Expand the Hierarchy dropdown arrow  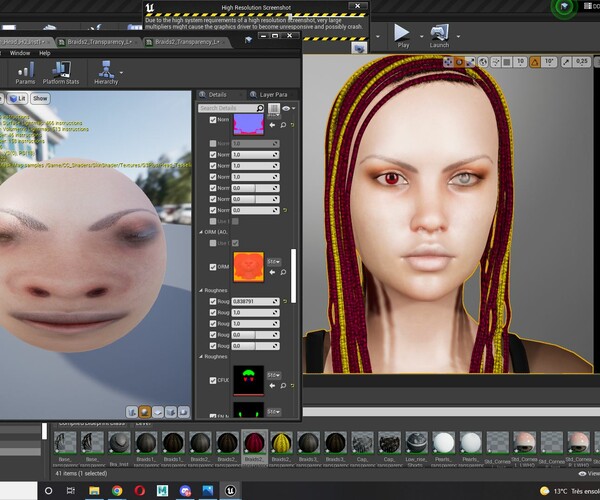pyautogui.click(x=121, y=73)
